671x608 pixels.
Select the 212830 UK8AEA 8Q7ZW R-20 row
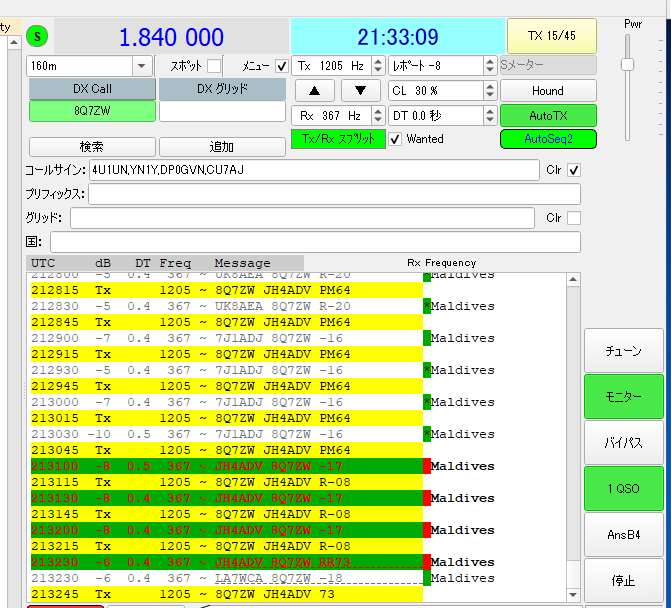tap(227, 306)
